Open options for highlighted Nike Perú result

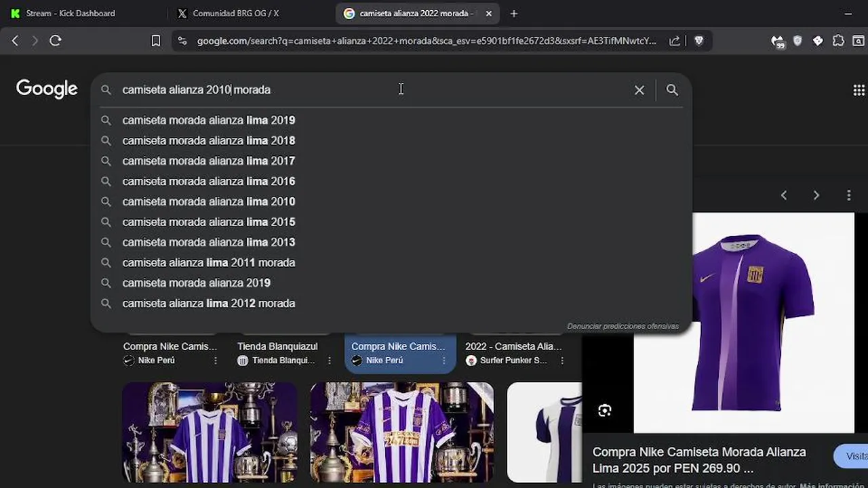(443, 361)
